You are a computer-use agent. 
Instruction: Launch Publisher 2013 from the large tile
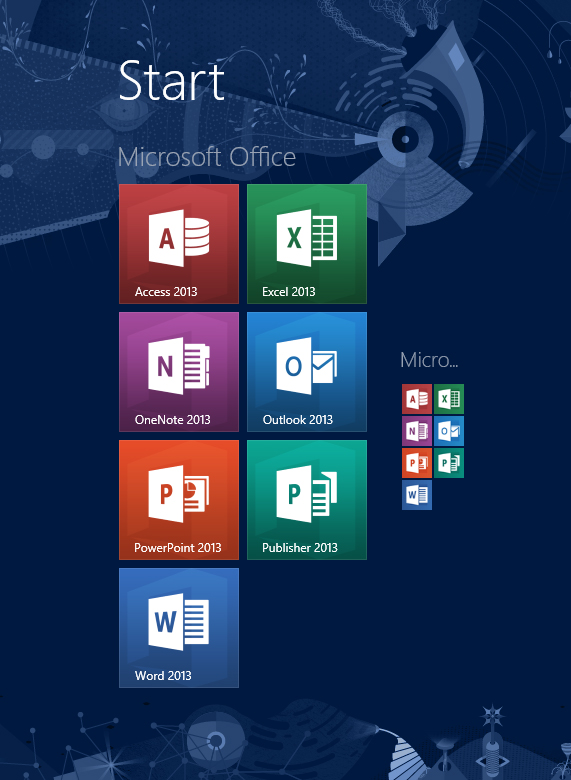(x=307, y=499)
